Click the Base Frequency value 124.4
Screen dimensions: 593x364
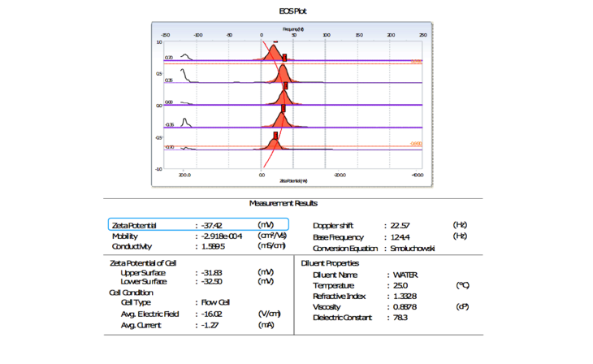[x=400, y=237]
